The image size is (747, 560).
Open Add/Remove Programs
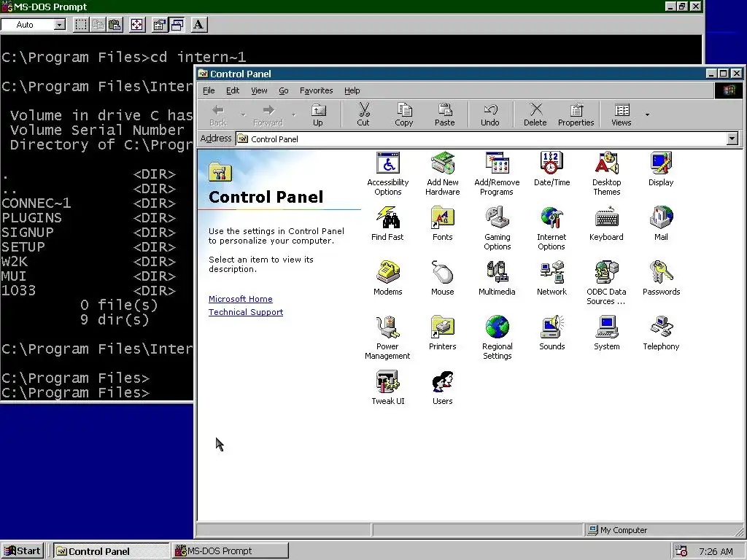[x=497, y=174]
